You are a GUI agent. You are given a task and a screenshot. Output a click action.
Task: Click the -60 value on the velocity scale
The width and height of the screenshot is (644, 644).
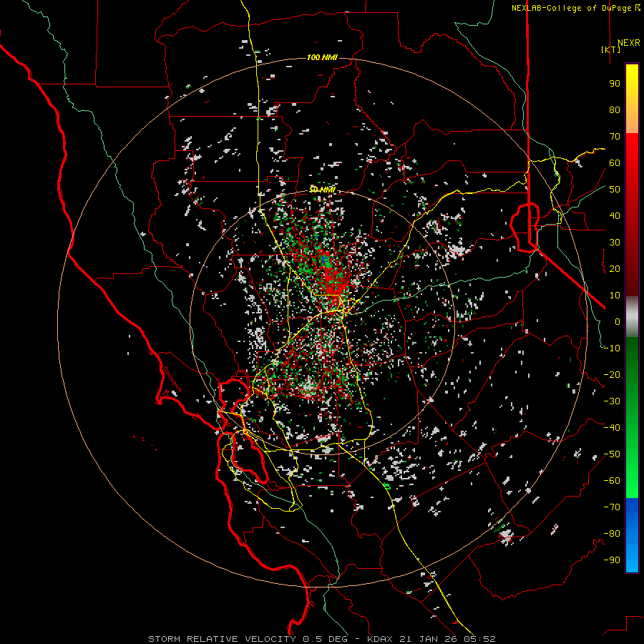pos(612,481)
